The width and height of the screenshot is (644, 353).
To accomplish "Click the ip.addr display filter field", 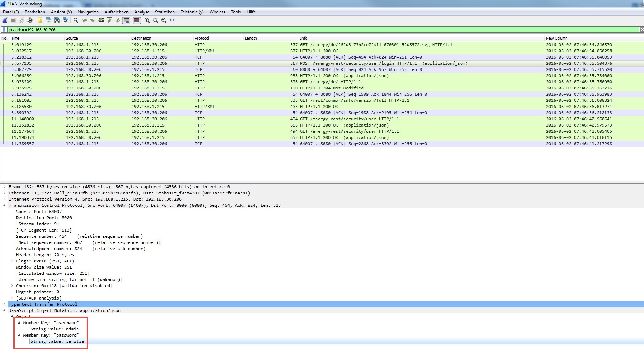I will [291, 30].
